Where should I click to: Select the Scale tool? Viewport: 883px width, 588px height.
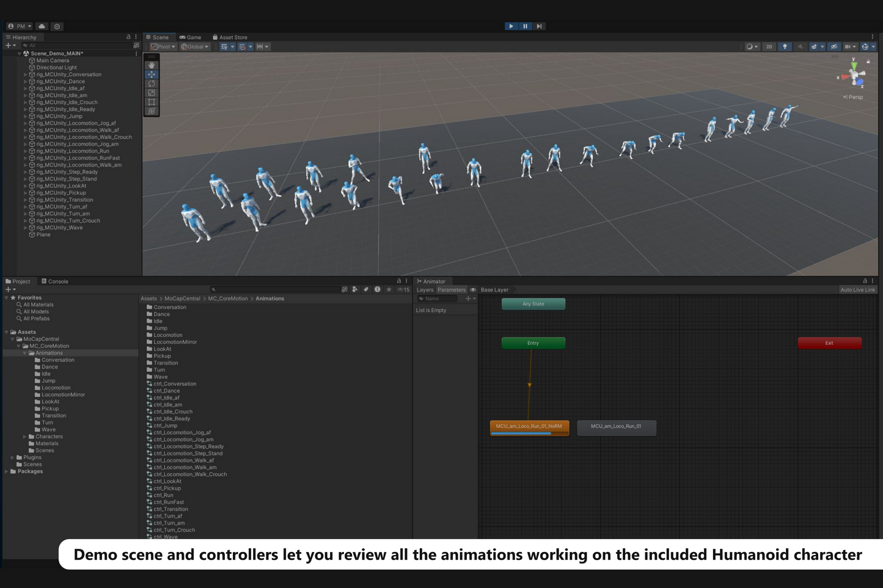(152, 92)
